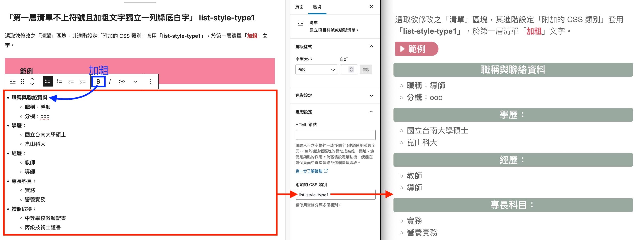Open more rich text controls dropdown arrow
This screenshot has width=644, height=240.
135,82
